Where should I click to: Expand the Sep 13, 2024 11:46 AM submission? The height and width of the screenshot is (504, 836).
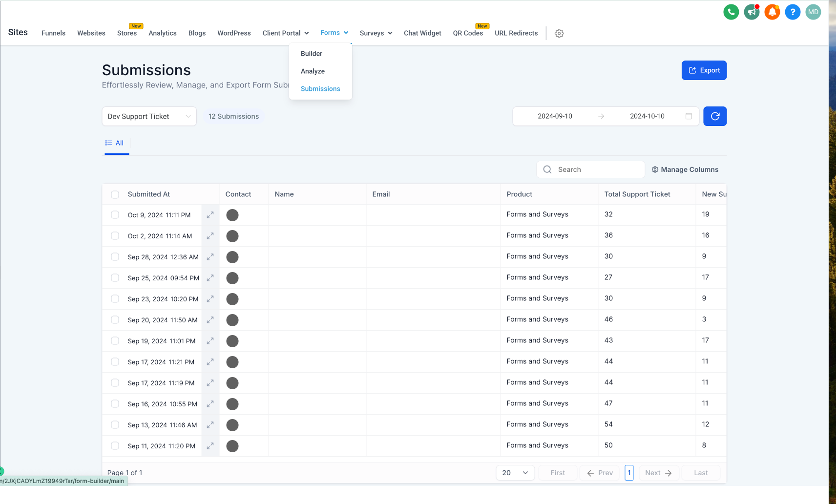[x=210, y=425]
